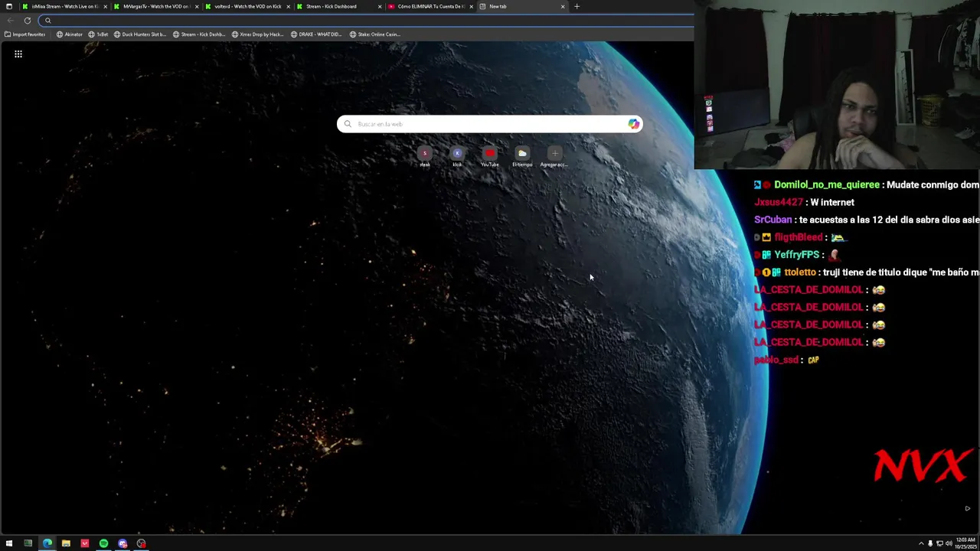Open Stake: Online Casino bookmark
The width and height of the screenshot is (980, 551).
375,34
